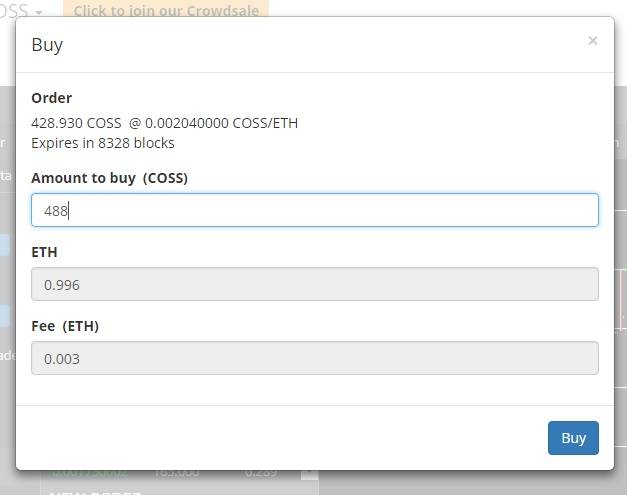This screenshot has width=627, height=495.
Task: Click the 0.289 value in order row
Action: [x=261, y=473]
